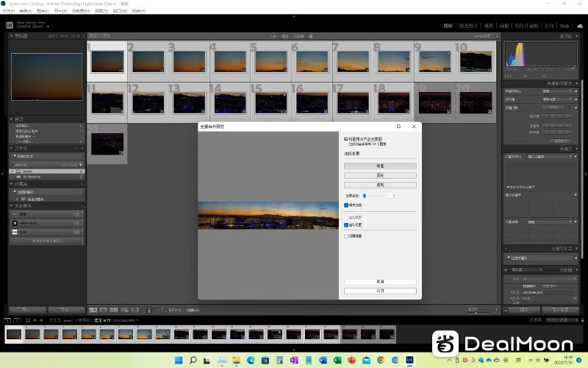Open the Windows Start menu
This screenshot has width=588, height=368.
tap(179, 360)
